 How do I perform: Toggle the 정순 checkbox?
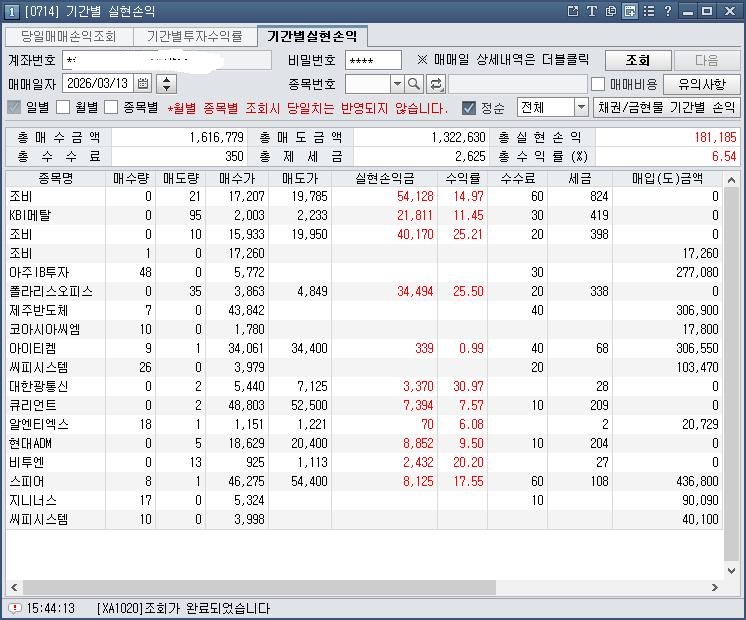(x=469, y=108)
